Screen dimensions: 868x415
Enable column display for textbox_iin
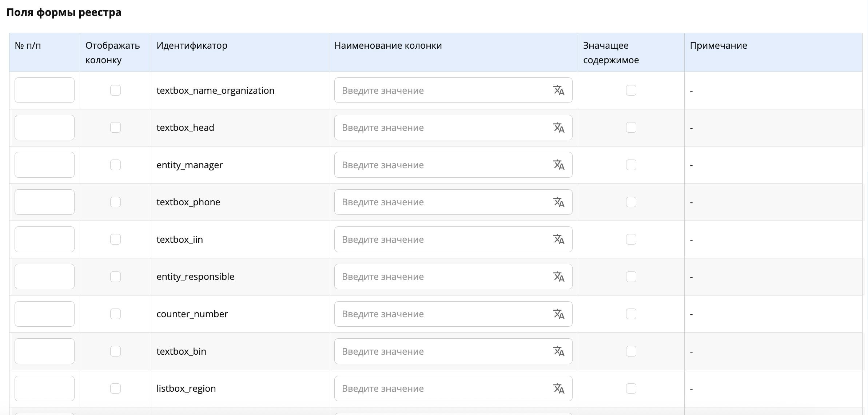tap(115, 239)
